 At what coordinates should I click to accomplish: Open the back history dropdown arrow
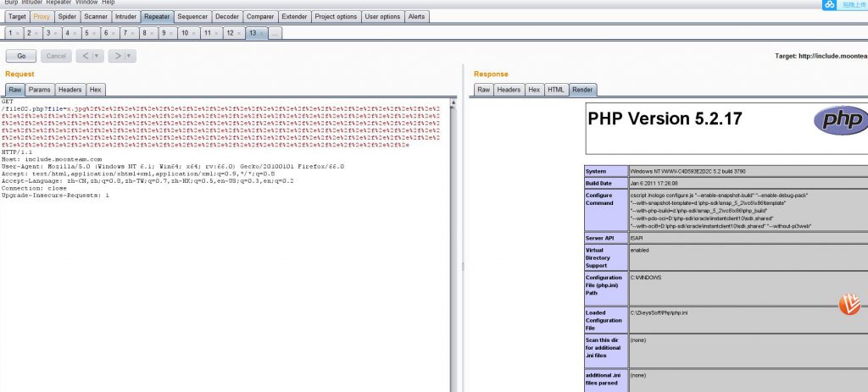pyautogui.click(x=97, y=56)
